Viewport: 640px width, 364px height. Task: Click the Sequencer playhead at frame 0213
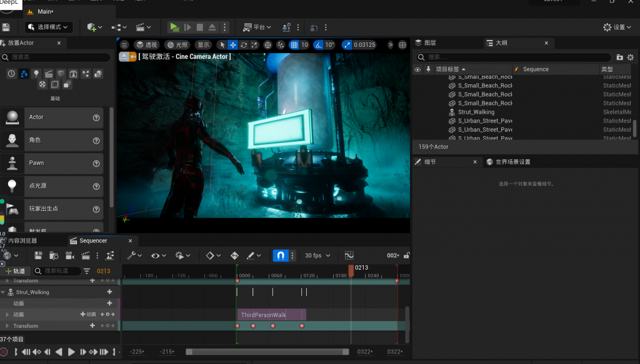351,270
